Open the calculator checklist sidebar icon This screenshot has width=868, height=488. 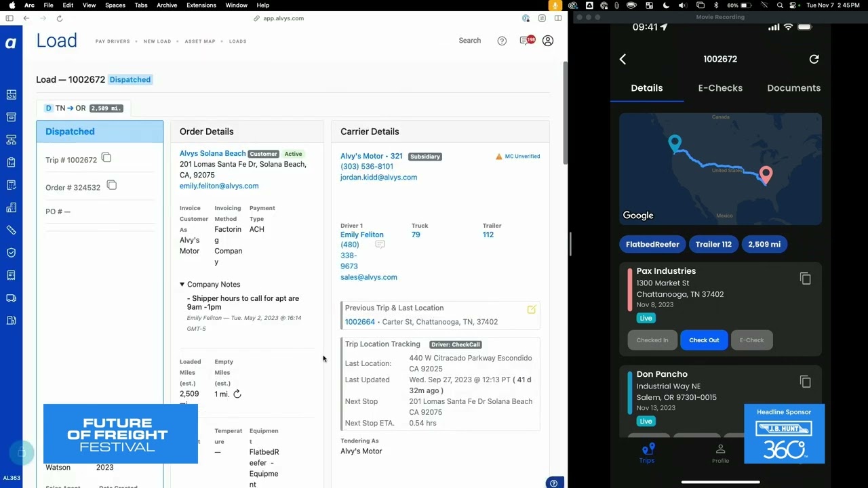[x=11, y=185]
